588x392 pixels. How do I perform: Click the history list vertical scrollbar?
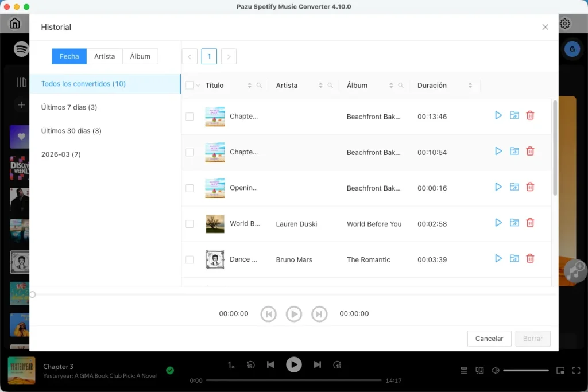(x=555, y=148)
